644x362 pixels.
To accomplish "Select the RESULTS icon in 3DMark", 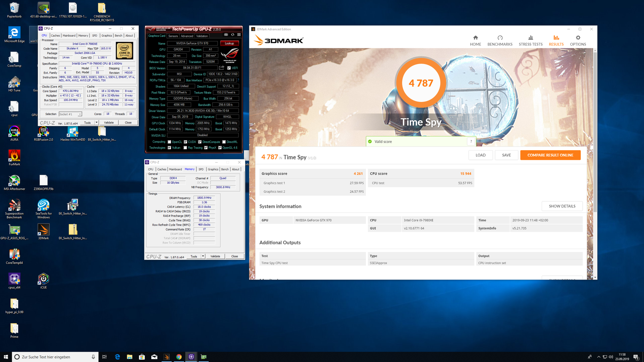I will (x=556, y=38).
